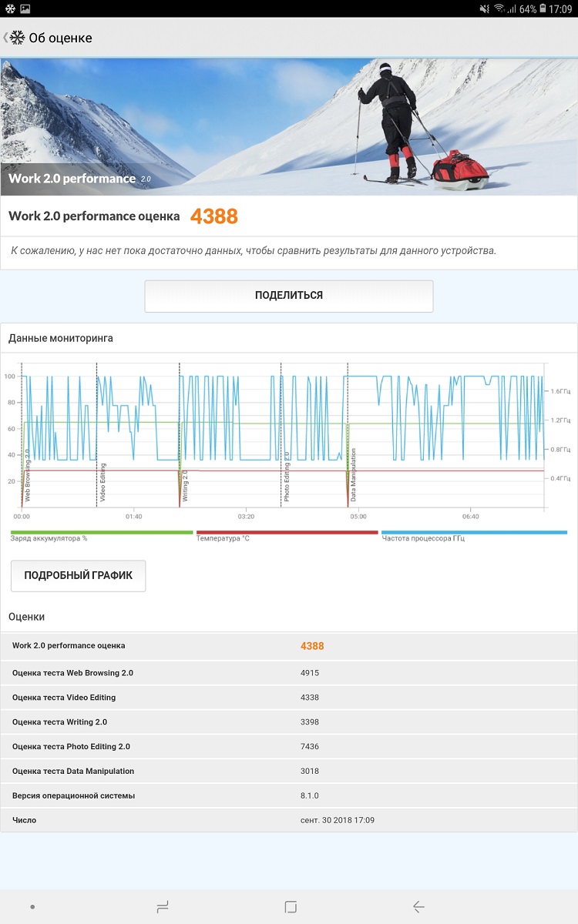Tap the Wi-Fi icon in status bar
The image size is (578, 924).
click(x=499, y=8)
